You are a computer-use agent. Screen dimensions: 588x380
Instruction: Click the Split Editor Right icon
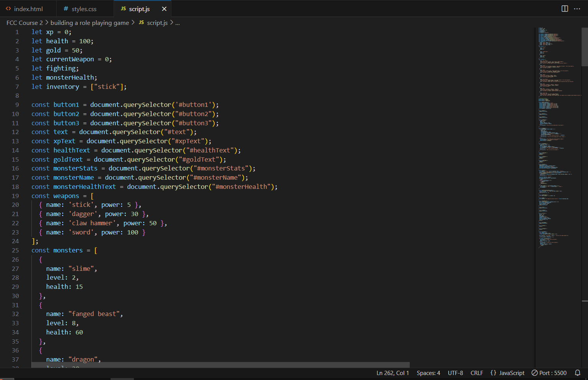[564, 9]
